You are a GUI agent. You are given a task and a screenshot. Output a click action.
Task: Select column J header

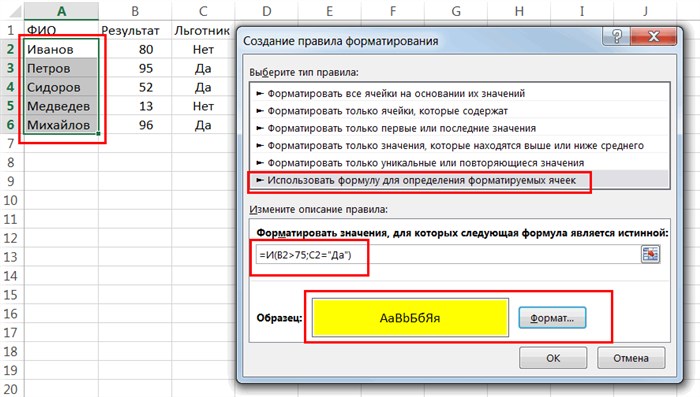(646, 11)
